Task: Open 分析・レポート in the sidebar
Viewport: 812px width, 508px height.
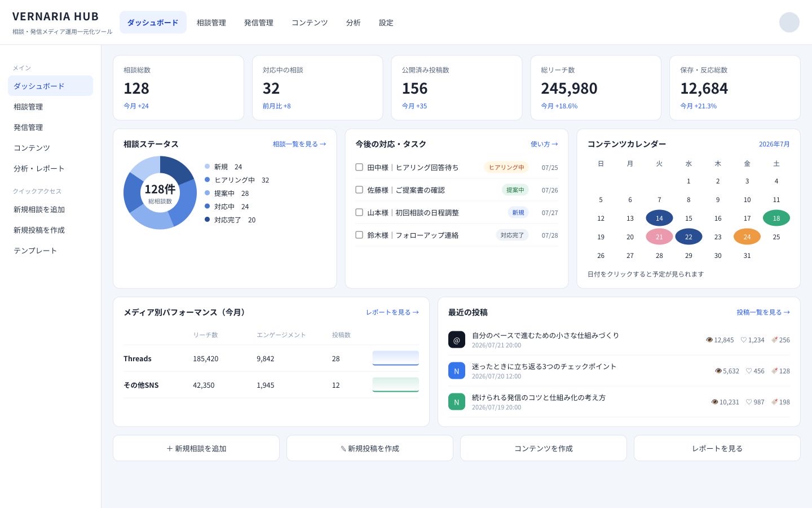Action: pyautogui.click(x=50, y=168)
